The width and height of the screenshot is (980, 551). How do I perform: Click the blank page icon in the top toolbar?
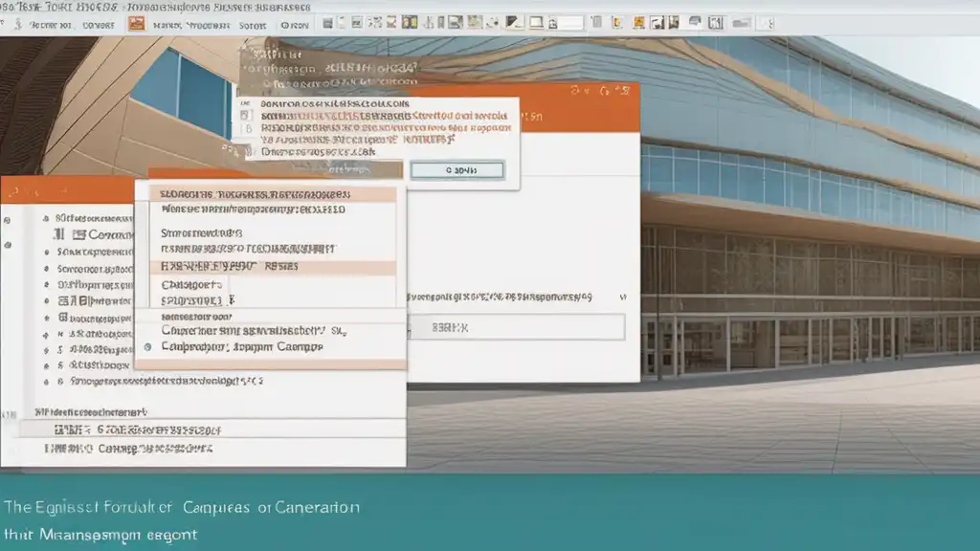point(537,22)
